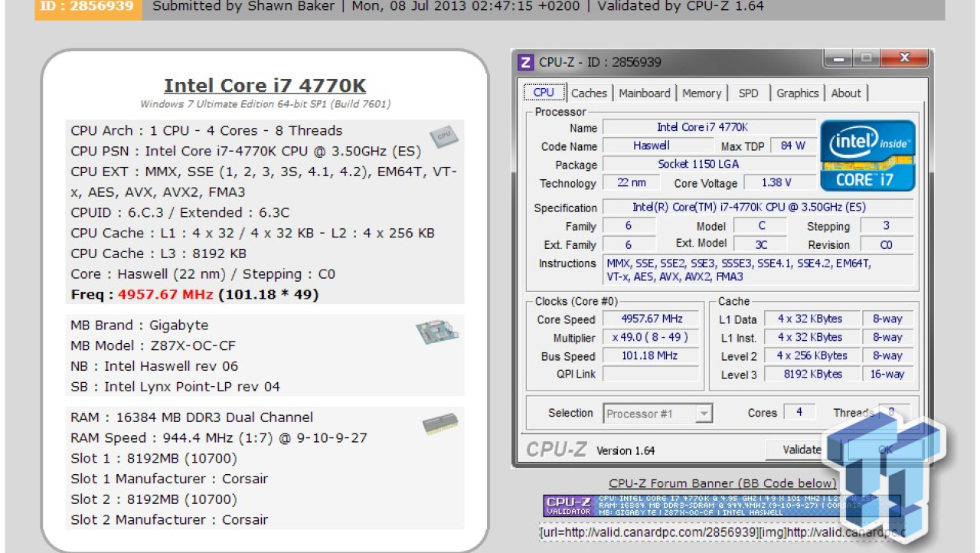Image resolution: width=980 pixels, height=553 pixels.
Task: Click the Intel Core i7 inside logo
Action: click(x=867, y=155)
